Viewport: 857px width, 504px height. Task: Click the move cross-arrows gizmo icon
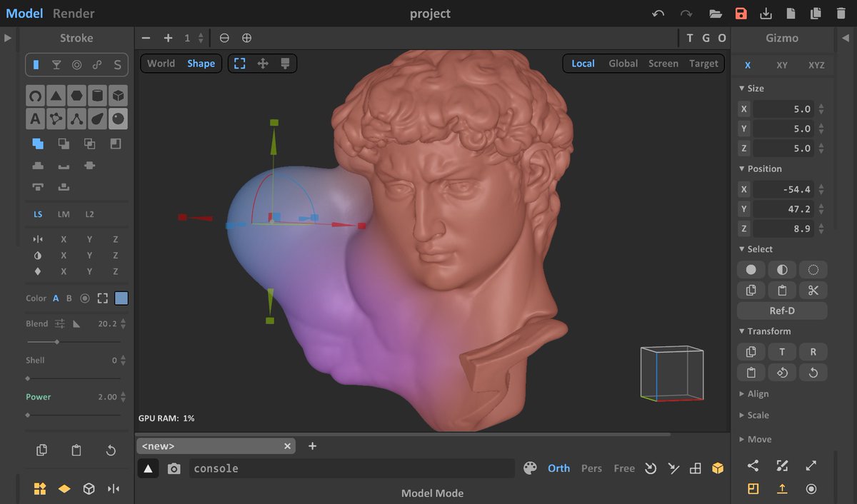(x=263, y=64)
